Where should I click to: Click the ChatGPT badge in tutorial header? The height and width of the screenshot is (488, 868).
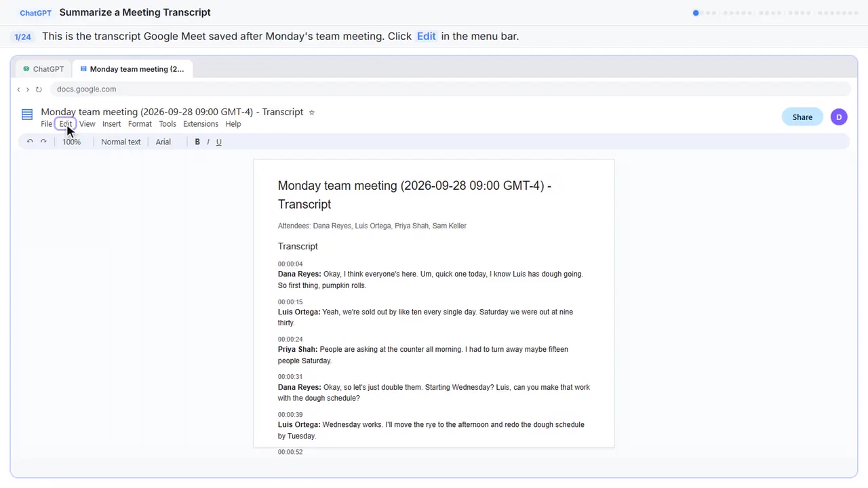[35, 13]
